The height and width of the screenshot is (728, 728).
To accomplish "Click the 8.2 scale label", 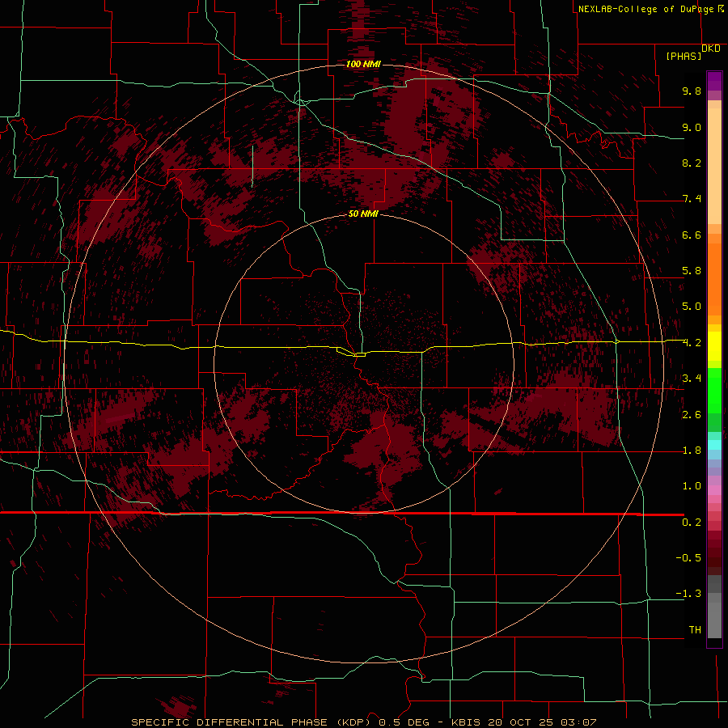I will tap(692, 163).
